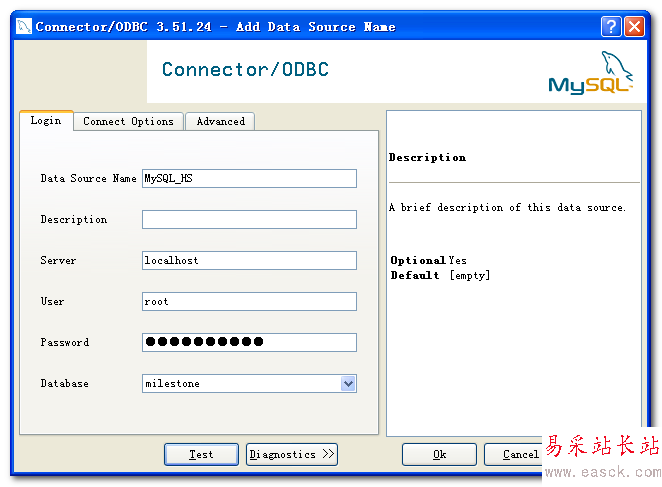Click 'A brief description of this data source.' text

pyautogui.click(x=507, y=207)
